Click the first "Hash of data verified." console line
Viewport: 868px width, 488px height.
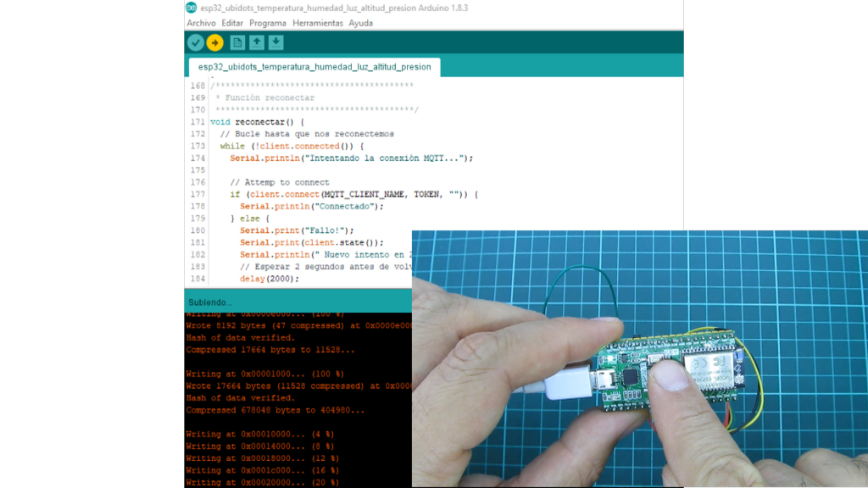240,337
